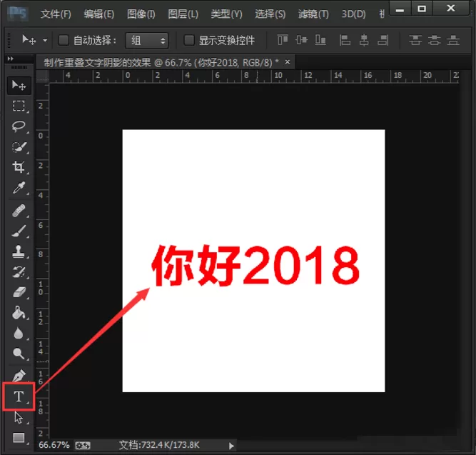Open the 组 auto-select dropdown

tap(146, 41)
